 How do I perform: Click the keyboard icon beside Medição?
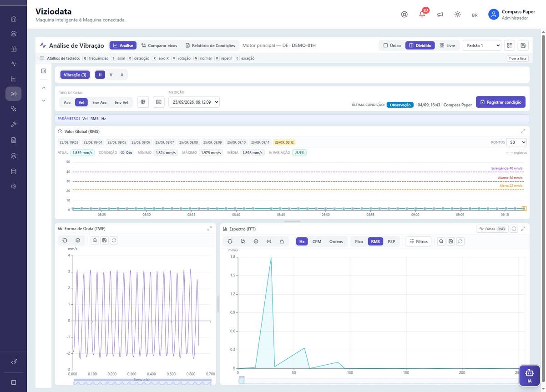coord(158,102)
